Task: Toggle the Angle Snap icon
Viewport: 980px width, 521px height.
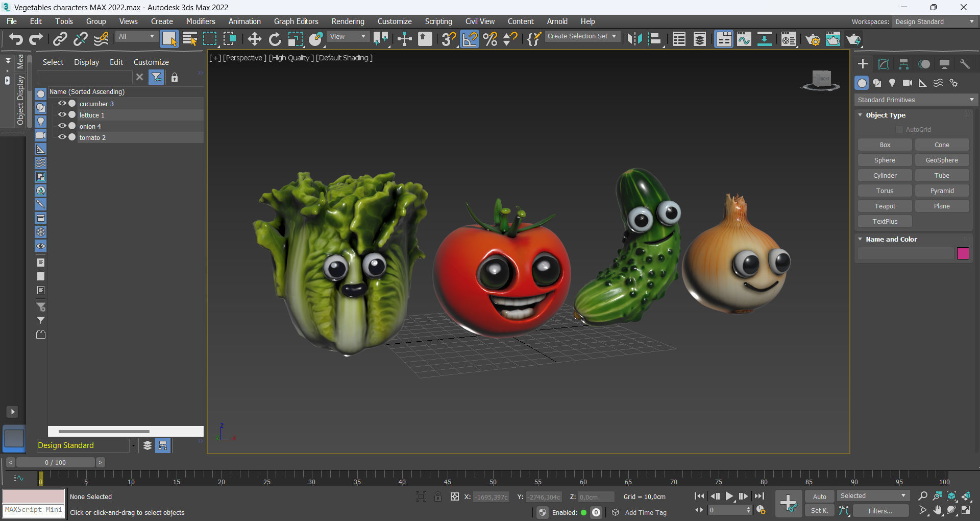Action: coord(470,39)
